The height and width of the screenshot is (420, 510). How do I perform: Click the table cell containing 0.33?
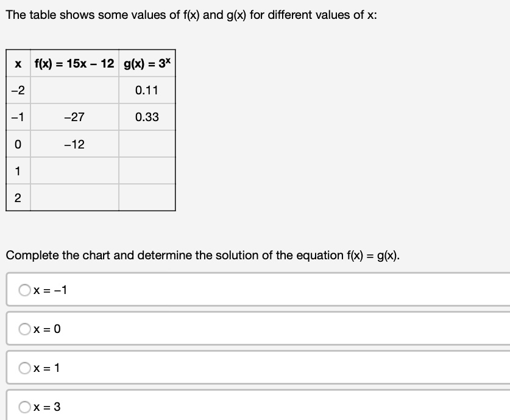pos(146,117)
